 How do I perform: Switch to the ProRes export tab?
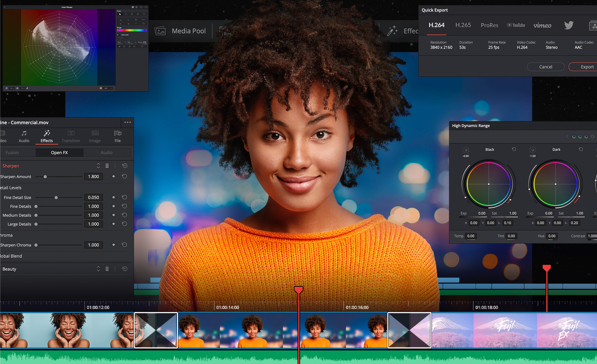click(490, 25)
